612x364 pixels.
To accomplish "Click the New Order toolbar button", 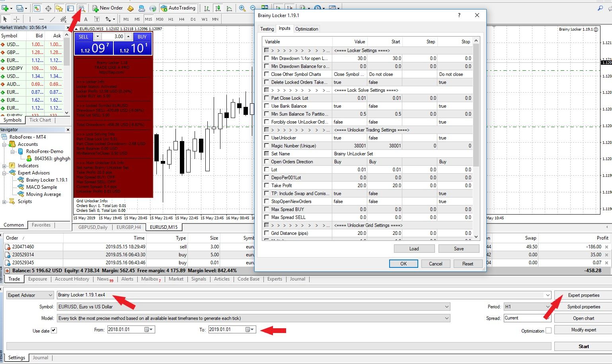I will 107,8.
